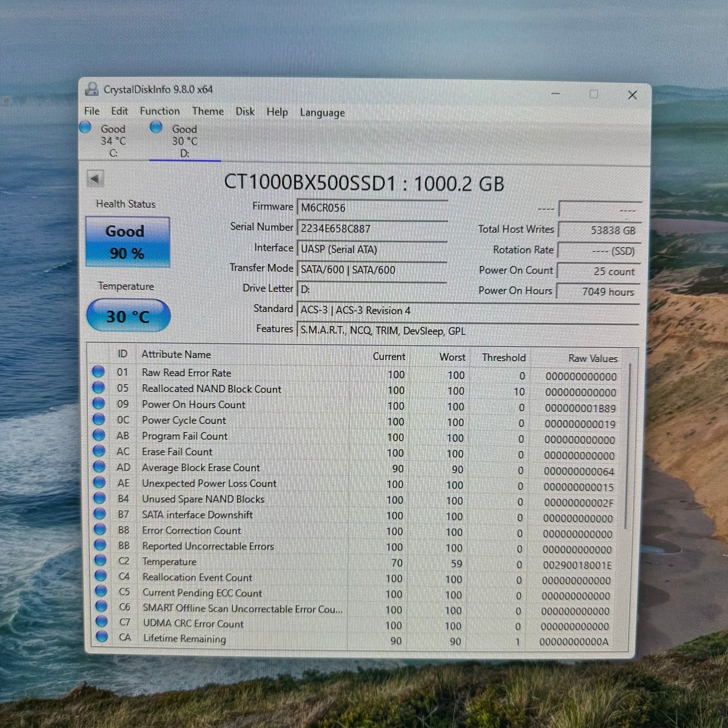
Task: Open the File menu
Action: click(92, 111)
